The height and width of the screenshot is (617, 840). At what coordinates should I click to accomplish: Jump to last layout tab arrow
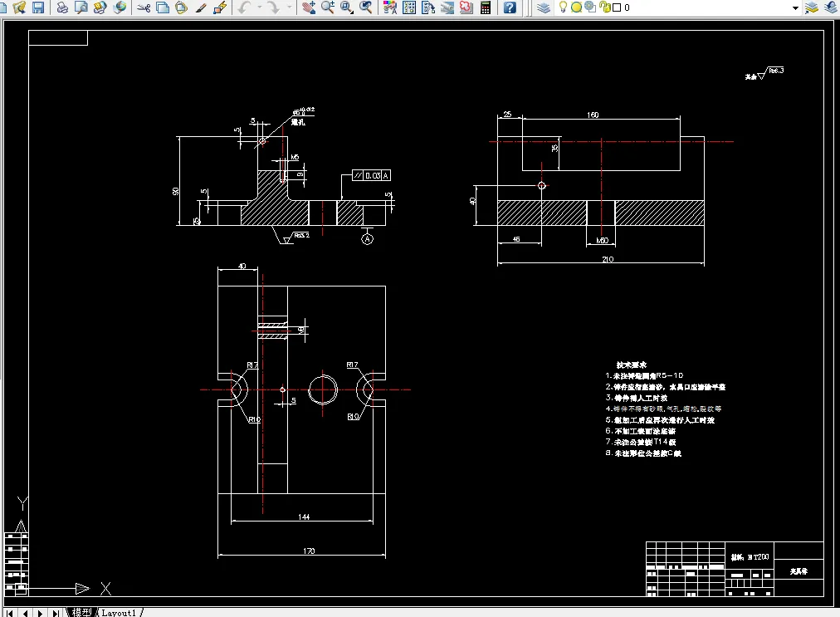56,613
